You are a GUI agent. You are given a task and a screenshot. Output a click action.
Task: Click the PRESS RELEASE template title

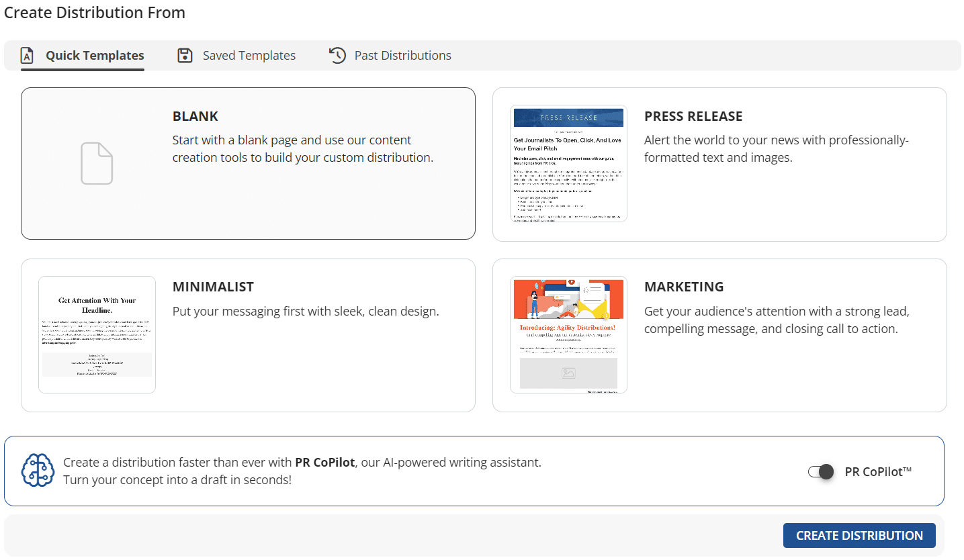click(x=693, y=116)
